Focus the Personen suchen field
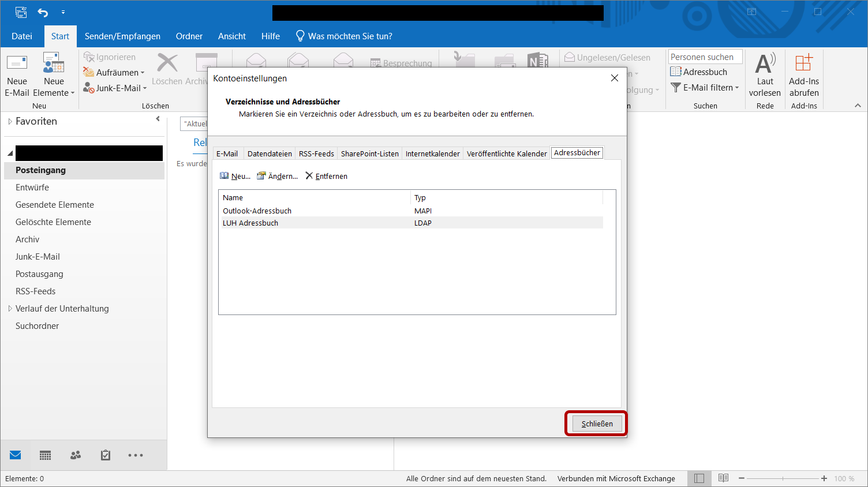Screen dimensions: 868x487 705,57
